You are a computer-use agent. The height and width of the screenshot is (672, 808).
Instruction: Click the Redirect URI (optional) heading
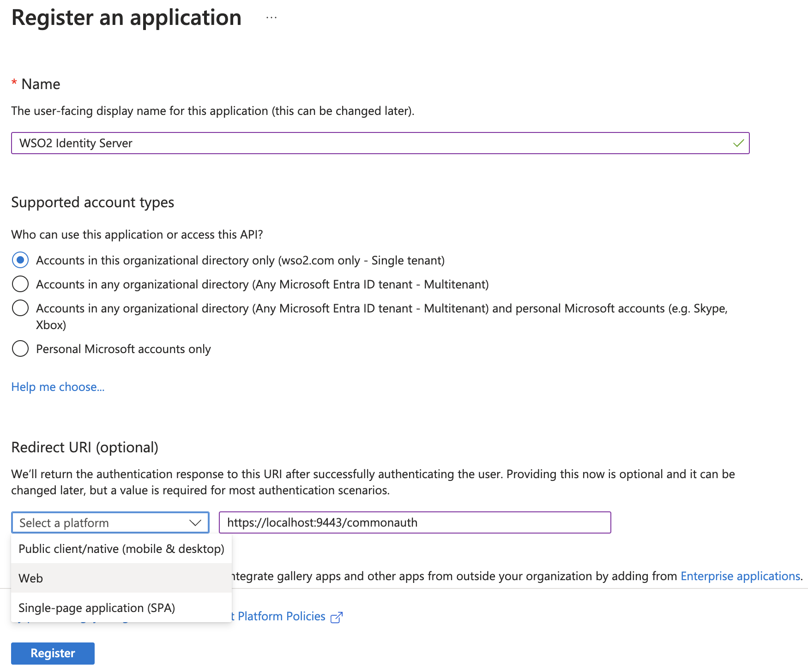pos(84,447)
